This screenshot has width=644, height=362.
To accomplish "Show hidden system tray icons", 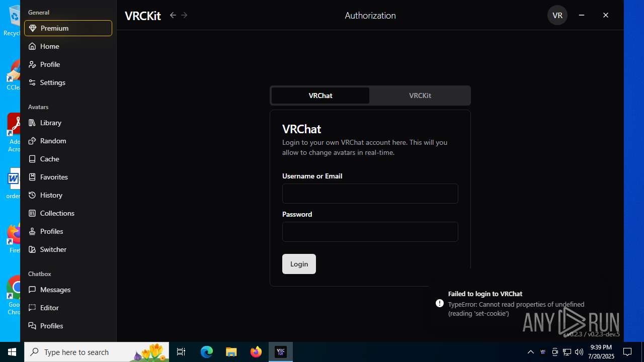I will pyautogui.click(x=530, y=352).
